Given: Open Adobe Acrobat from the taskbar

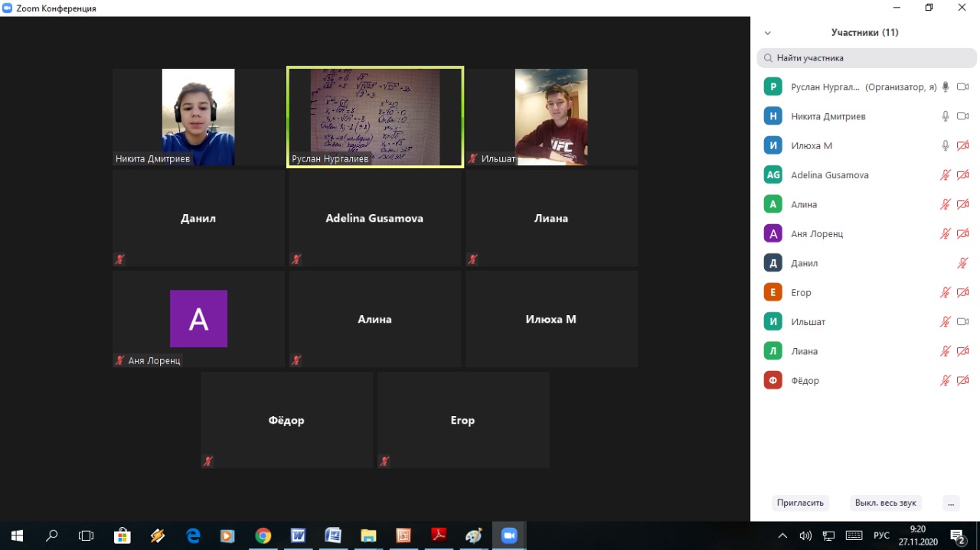Looking at the screenshot, I should [x=439, y=535].
